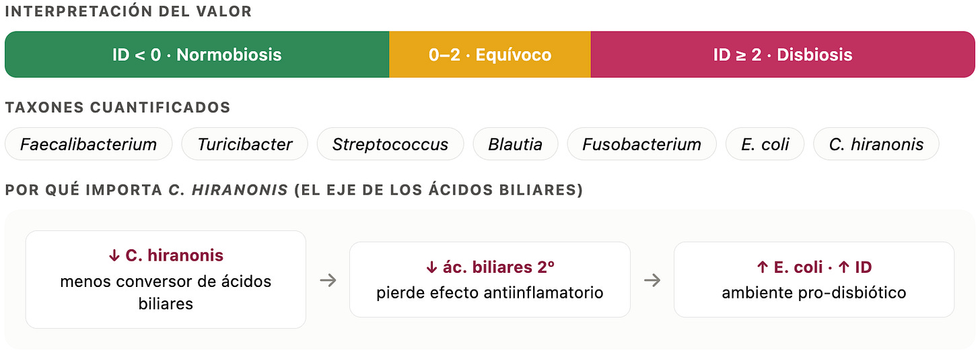
Task: Open the ↓ C. hiranonis card
Action: pyautogui.click(x=166, y=280)
